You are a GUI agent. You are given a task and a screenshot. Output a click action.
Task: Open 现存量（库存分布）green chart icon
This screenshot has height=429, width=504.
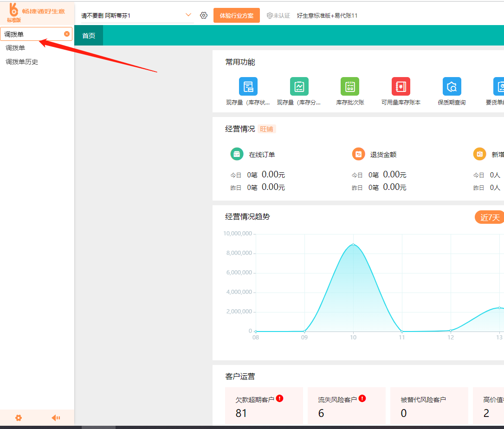tap(299, 87)
